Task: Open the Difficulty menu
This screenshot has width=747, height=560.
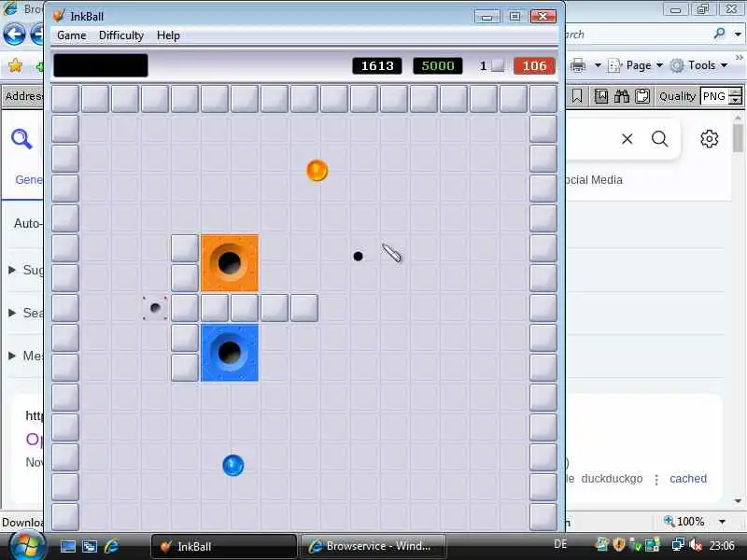Action: [121, 35]
